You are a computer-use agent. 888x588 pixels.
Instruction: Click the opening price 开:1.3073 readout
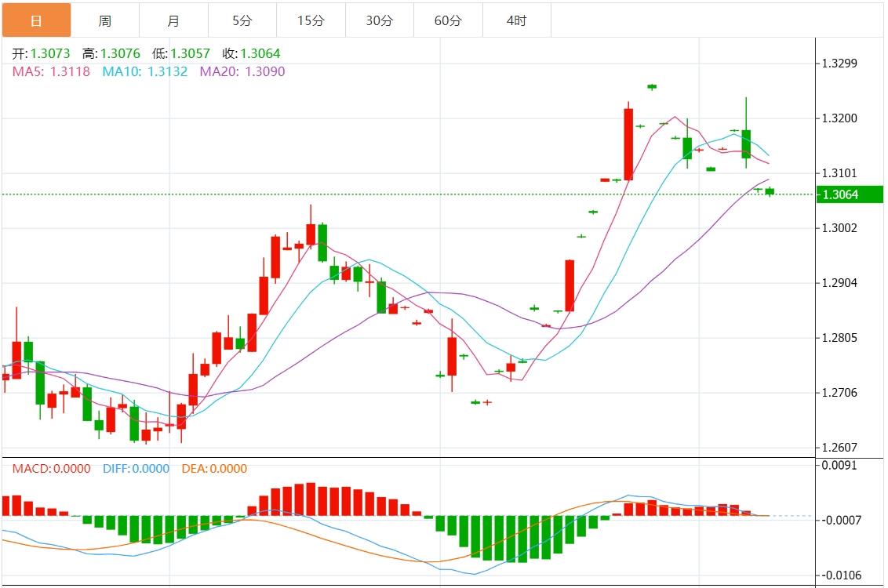click(41, 54)
